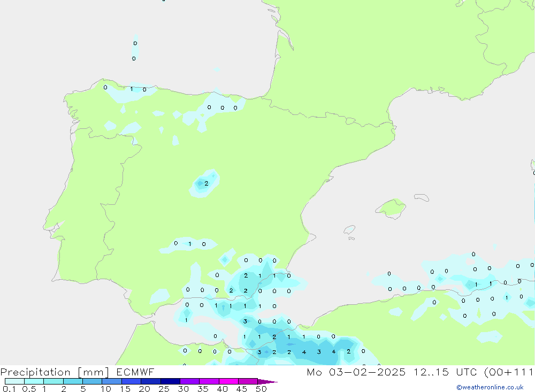Click the '50' legend scale label

[x=261, y=389]
